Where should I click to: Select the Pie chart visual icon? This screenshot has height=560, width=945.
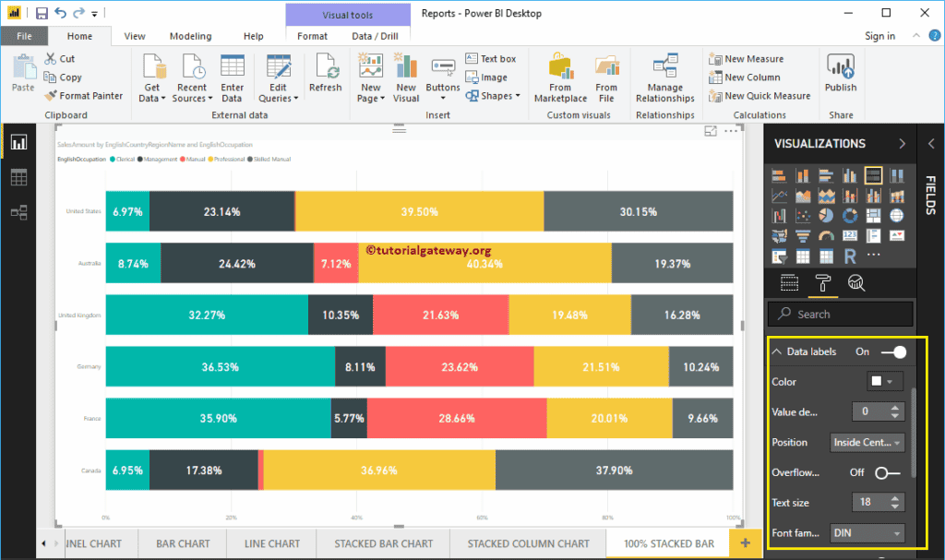(x=827, y=214)
